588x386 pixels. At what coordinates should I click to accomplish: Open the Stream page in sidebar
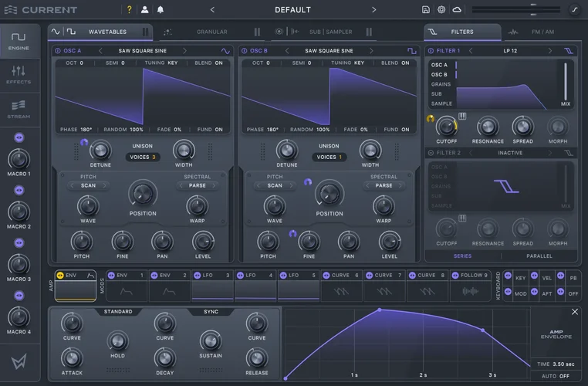[x=19, y=109]
